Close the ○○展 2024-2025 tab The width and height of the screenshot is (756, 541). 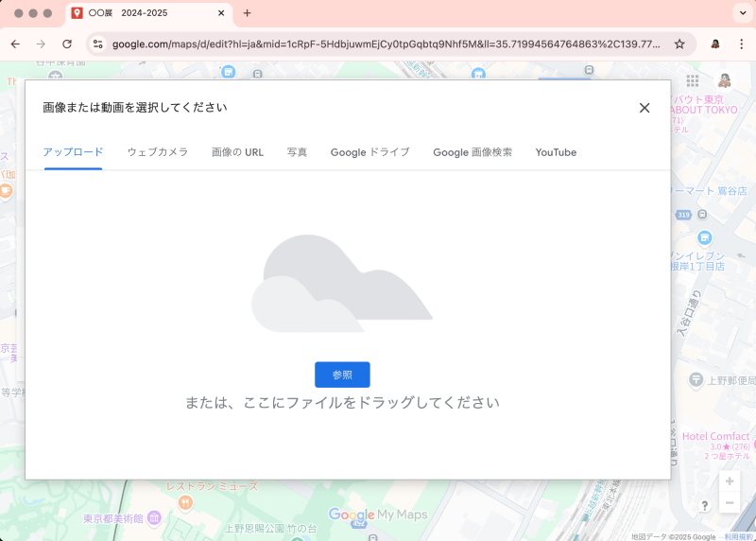pos(221,13)
